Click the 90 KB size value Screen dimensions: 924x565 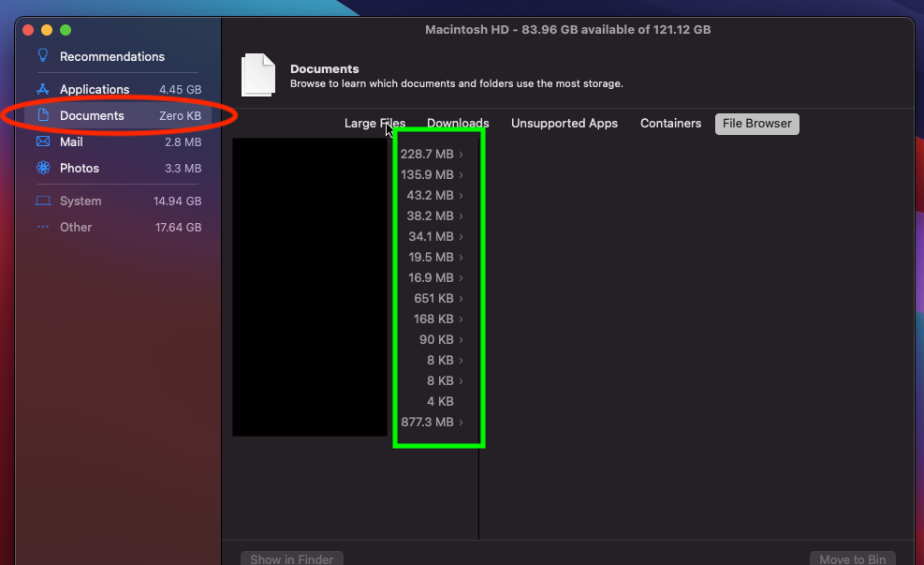click(436, 340)
